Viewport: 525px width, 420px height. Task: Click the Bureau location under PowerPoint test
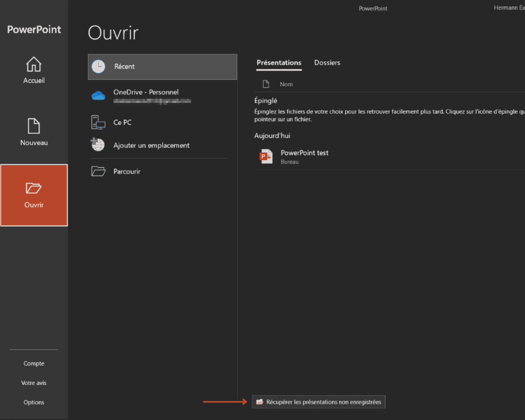pyautogui.click(x=290, y=162)
